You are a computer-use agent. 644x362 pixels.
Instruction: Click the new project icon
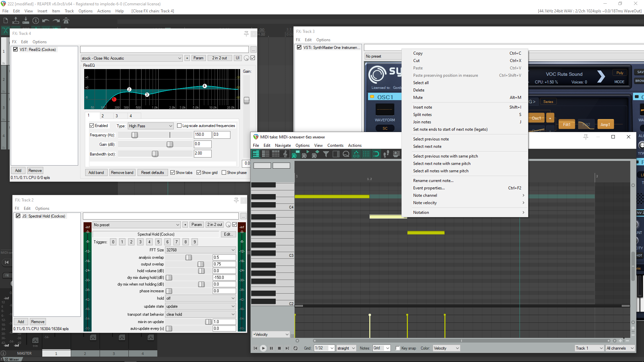tap(6, 21)
